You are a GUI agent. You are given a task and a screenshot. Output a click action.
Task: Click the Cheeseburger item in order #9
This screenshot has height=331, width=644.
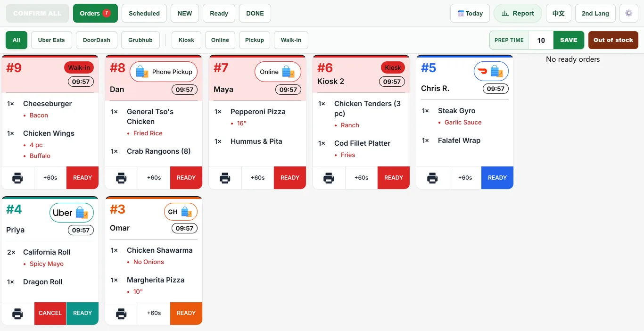48,104
